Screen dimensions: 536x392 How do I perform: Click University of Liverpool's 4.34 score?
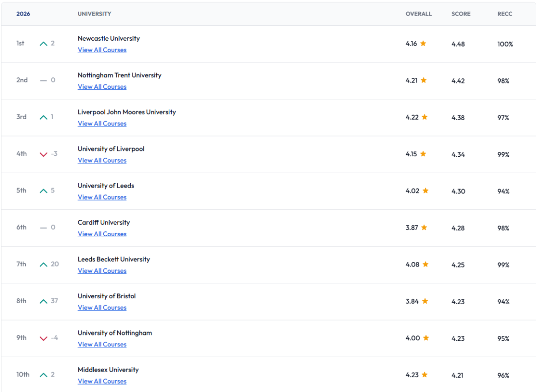coord(458,154)
